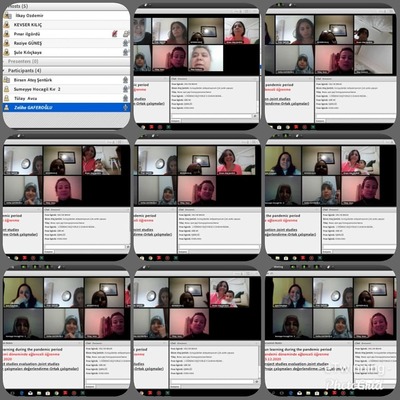
Task: Click the avatar icon beside Zeliha GAFEROĞLU
Action: (x=6, y=108)
